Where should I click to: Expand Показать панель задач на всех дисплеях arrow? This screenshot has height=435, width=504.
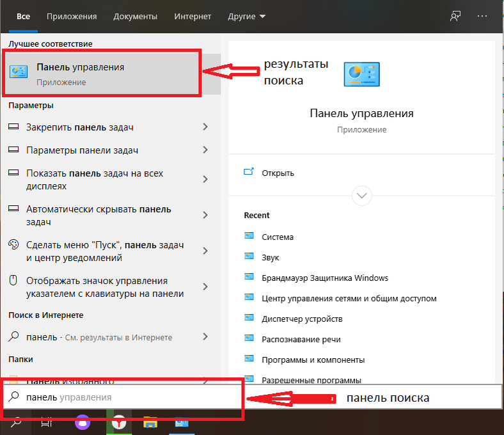205,179
